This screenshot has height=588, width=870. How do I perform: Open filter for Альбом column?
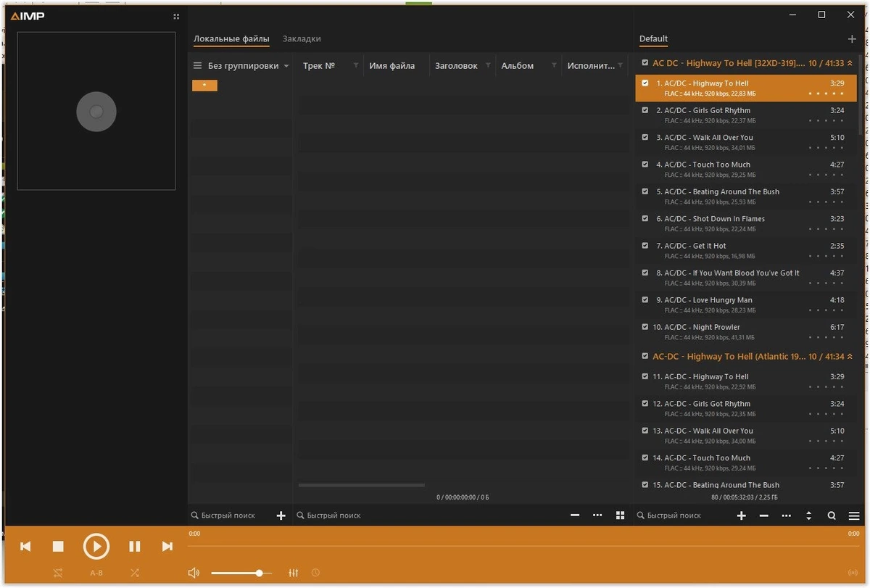554,66
